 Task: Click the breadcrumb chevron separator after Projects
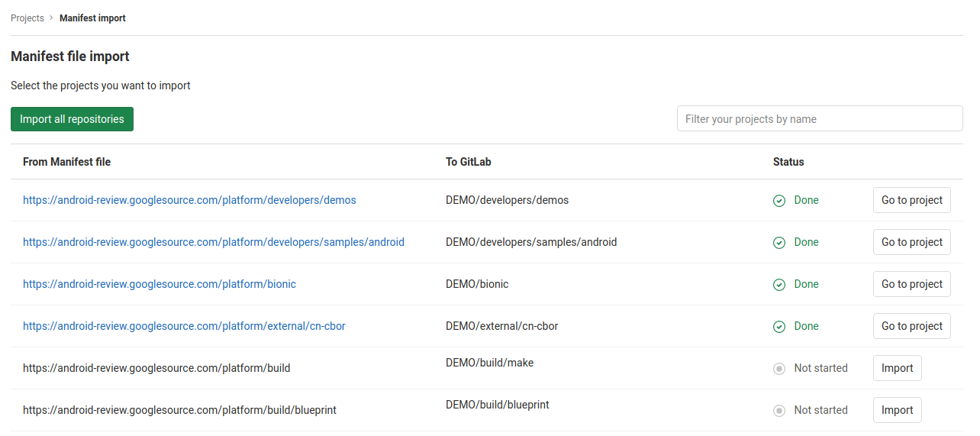51,18
